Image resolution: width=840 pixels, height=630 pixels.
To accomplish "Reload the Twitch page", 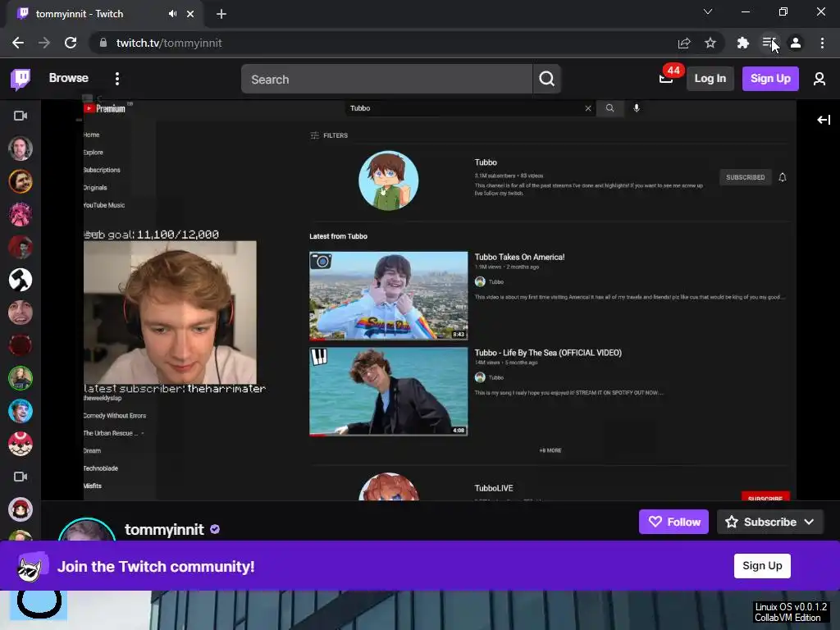I will (x=71, y=43).
